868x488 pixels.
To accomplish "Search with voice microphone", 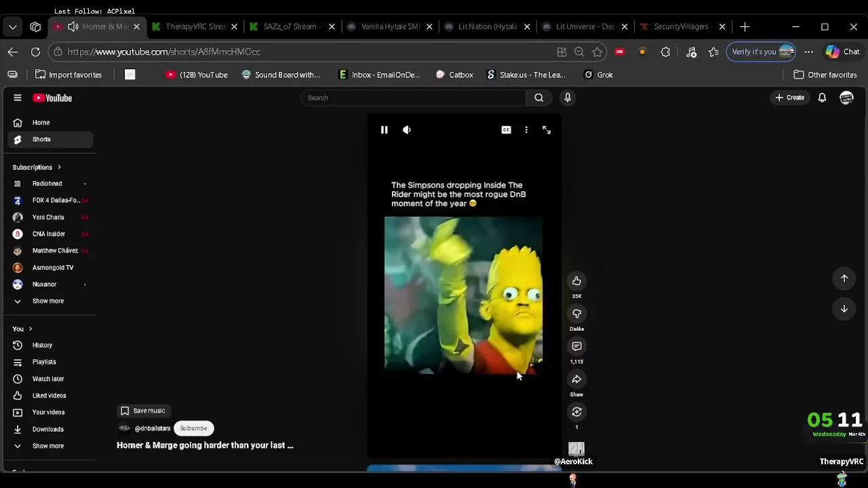I will (568, 98).
